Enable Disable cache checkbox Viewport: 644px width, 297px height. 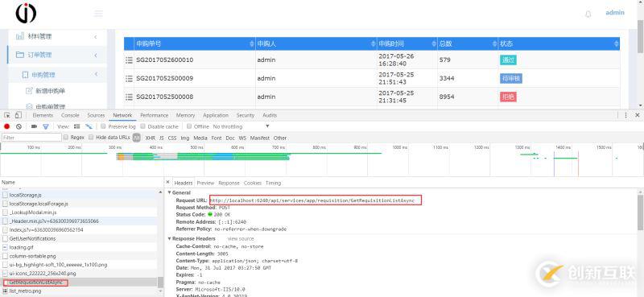[143, 126]
